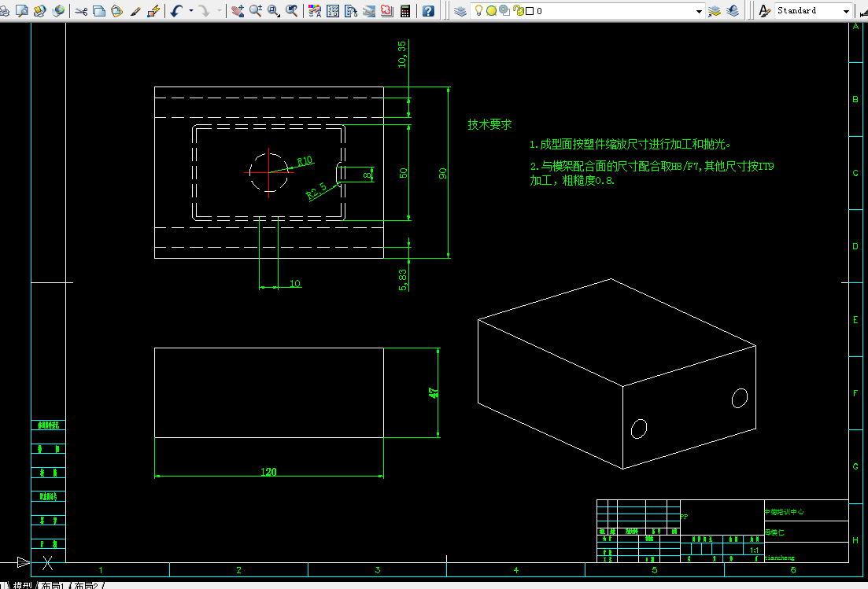The width and height of the screenshot is (868, 589).
Task: Toggle layer 0 viewport freeze icon
Action: tap(504, 10)
